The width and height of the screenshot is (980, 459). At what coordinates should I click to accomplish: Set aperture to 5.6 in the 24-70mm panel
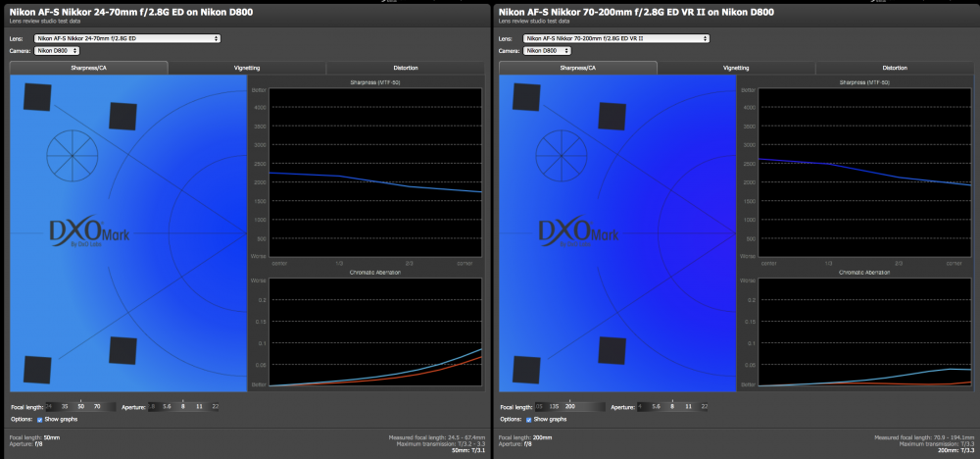tap(167, 406)
